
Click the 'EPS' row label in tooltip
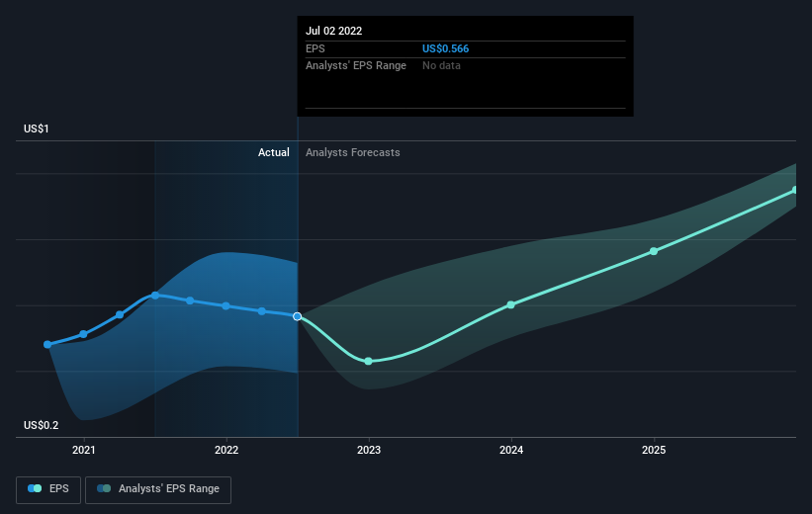point(315,48)
